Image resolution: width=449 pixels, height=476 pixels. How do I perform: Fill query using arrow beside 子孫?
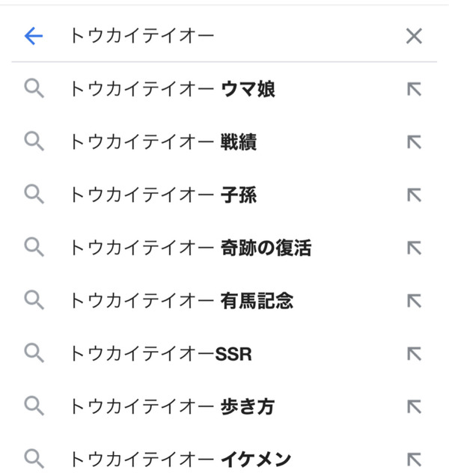[x=414, y=195]
